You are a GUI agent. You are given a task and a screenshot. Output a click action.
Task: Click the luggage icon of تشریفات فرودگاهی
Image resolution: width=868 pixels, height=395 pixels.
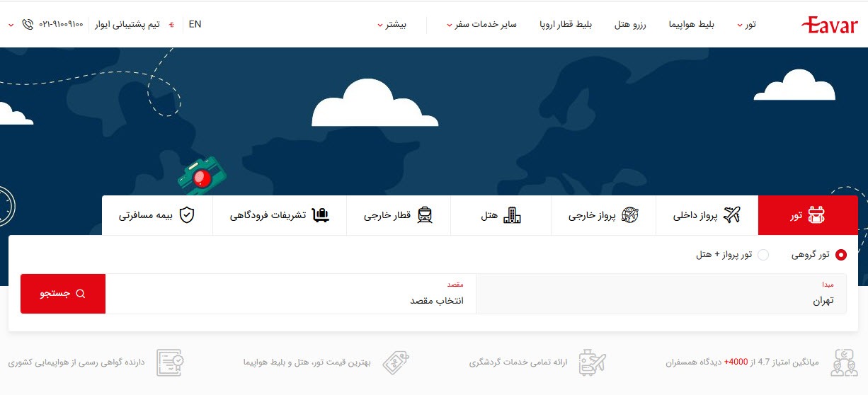tap(320, 215)
